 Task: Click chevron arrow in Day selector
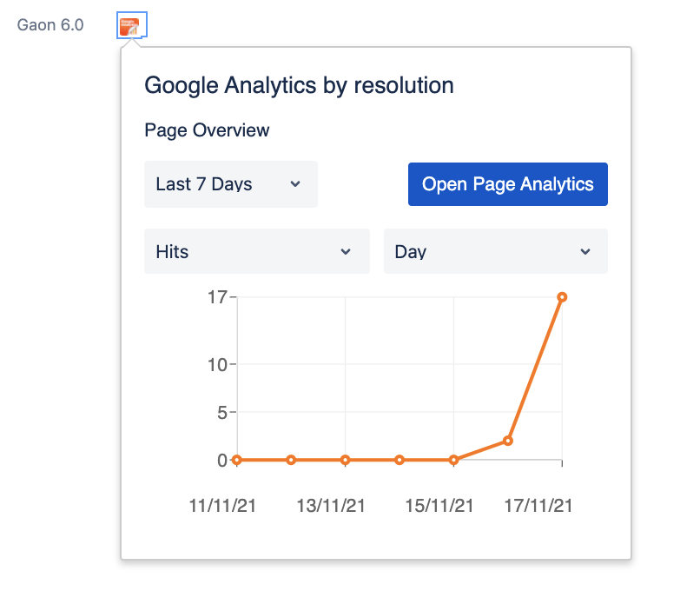(x=585, y=251)
